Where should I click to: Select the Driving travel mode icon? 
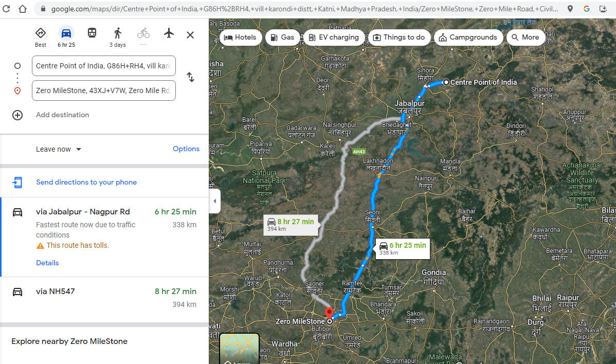[x=66, y=34]
